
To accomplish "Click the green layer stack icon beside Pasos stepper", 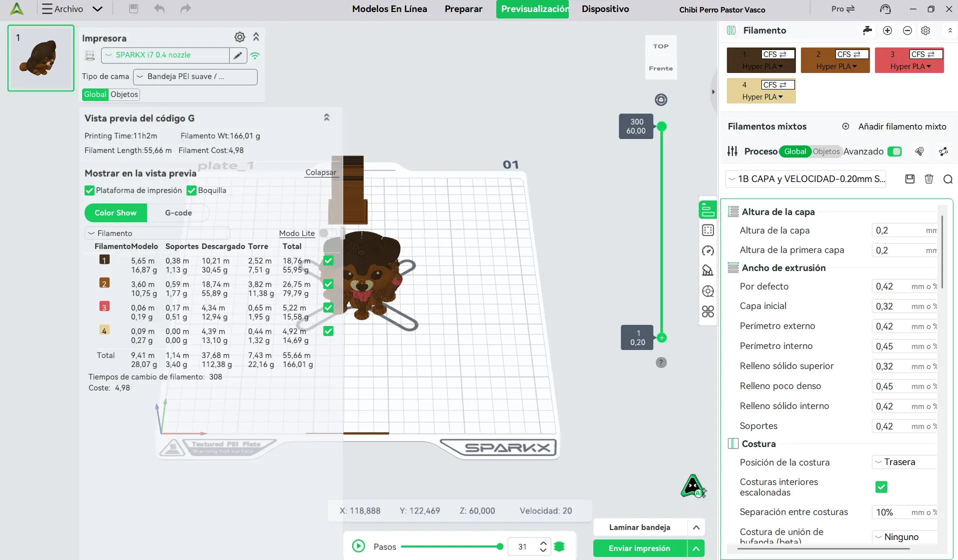I will tap(559, 546).
